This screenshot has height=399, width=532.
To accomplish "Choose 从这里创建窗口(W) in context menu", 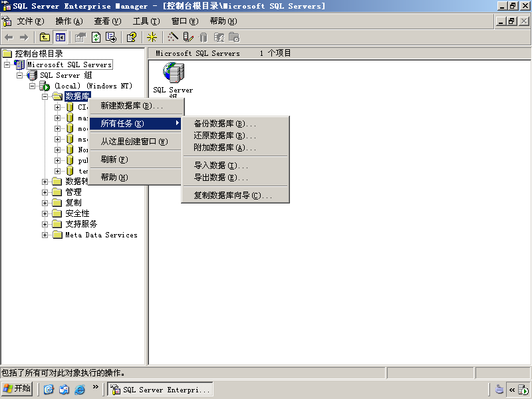I will click(x=136, y=142).
